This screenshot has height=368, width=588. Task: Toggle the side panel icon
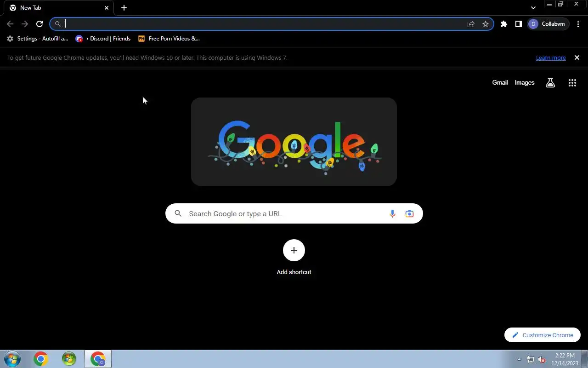point(519,24)
